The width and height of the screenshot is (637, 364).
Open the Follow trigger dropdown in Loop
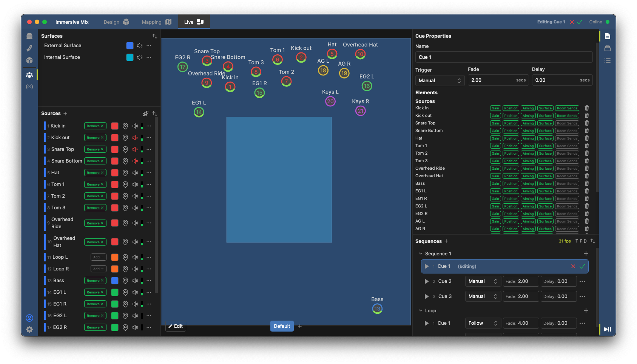pyautogui.click(x=483, y=323)
